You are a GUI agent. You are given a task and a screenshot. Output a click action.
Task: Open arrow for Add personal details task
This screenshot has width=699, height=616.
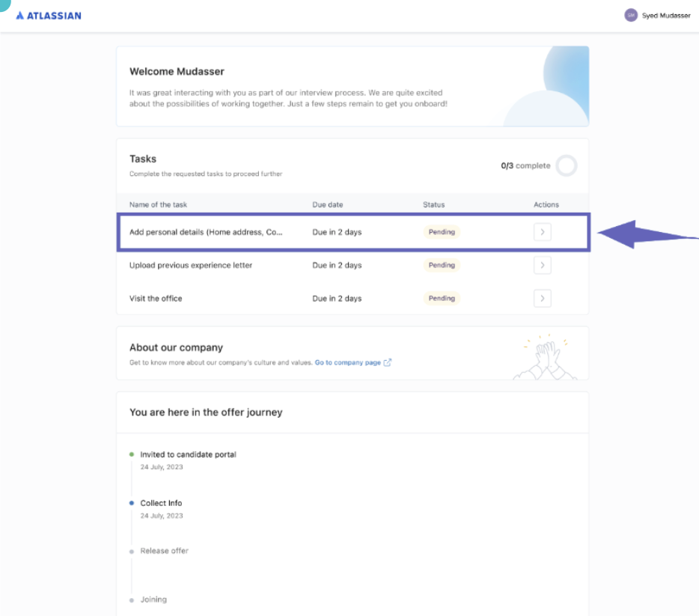tap(543, 232)
